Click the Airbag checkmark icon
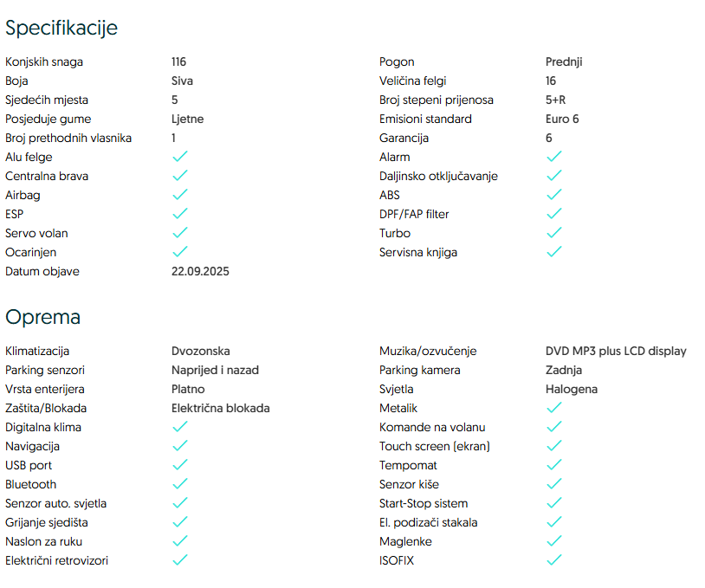The height and width of the screenshot is (588, 705). [x=180, y=195]
